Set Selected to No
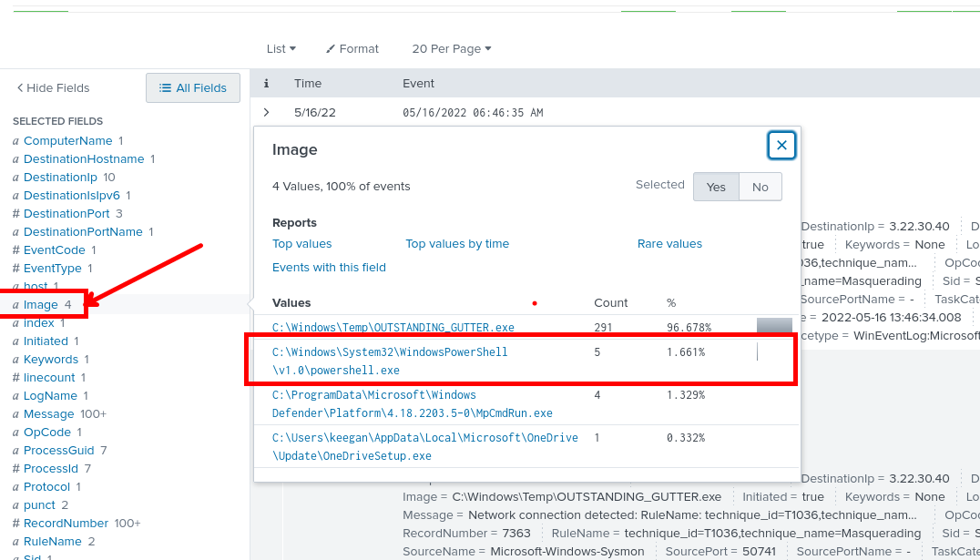Viewport: 980px width, 560px height. click(760, 187)
